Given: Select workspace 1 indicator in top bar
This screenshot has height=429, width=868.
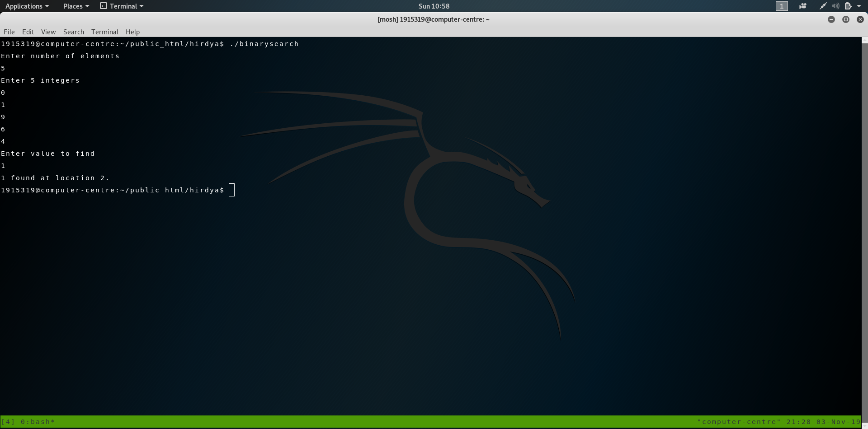Looking at the screenshot, I should point(782,6).
